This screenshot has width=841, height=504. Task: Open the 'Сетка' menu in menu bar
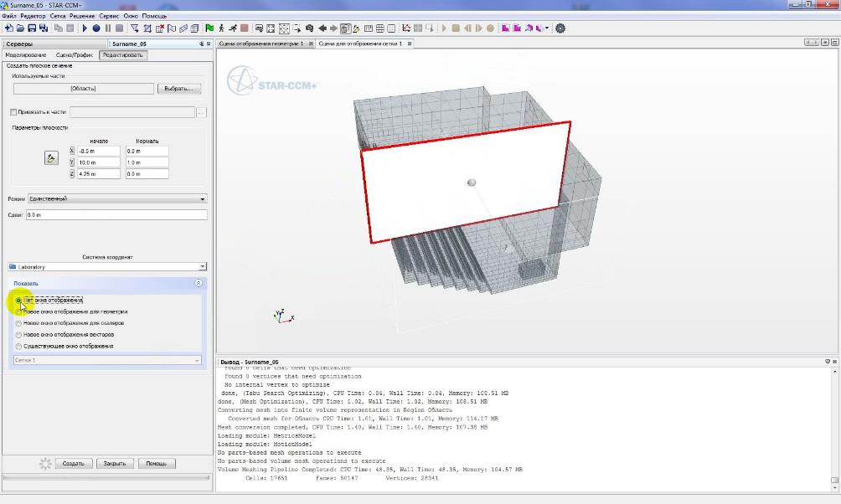pyautogui.click(x=58, y=16)
